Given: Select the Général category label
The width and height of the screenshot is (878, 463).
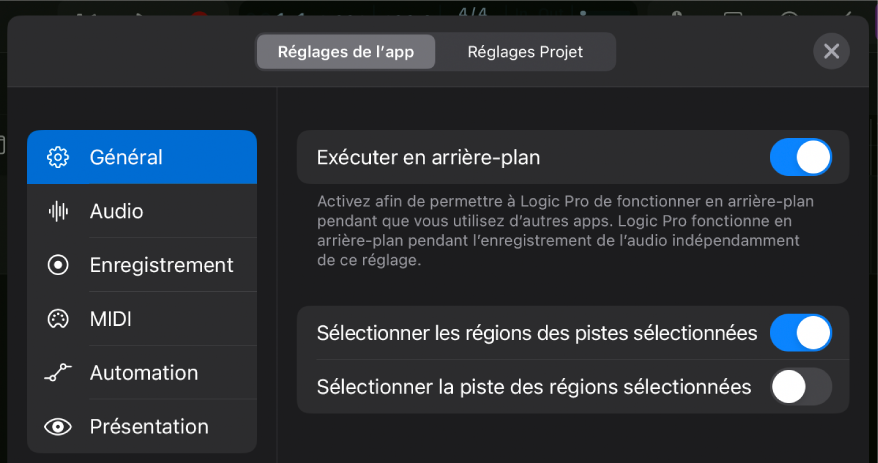Looking at the screenshot, I should coord(126,157).
